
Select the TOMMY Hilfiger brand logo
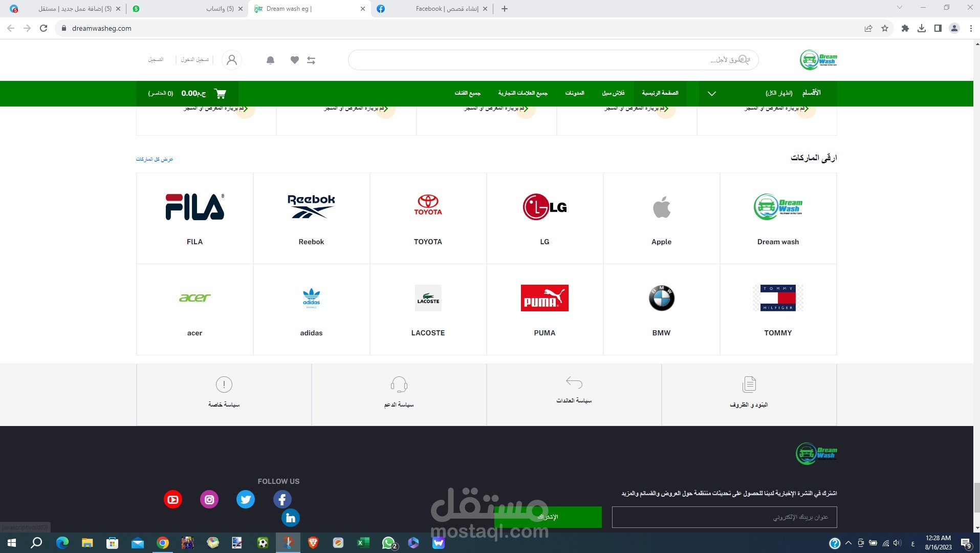point(778,298)
